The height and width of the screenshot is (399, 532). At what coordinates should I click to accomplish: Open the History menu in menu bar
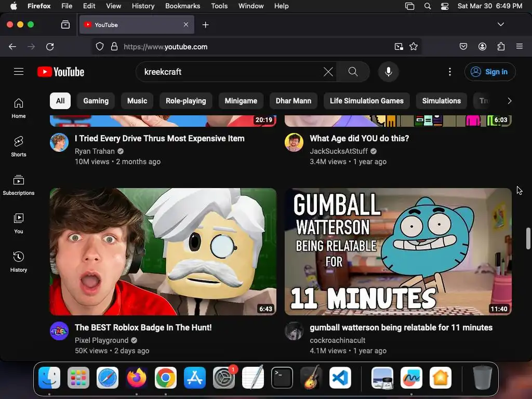pyautogui.click(x=143, y=6)
